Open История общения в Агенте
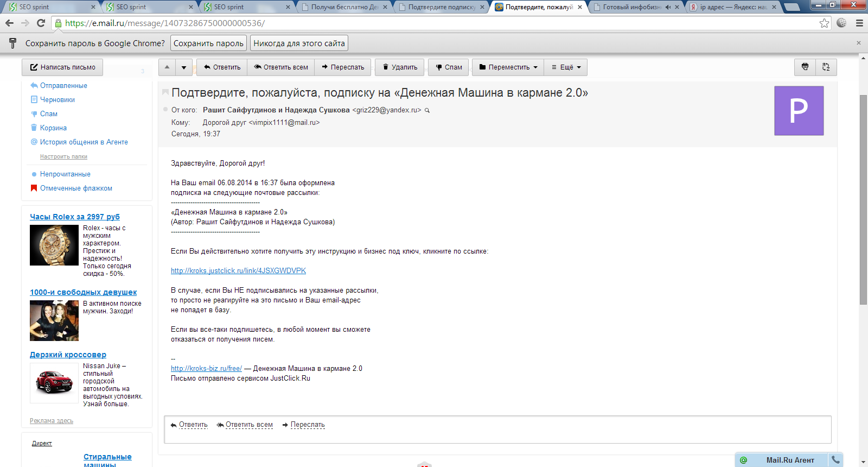Screen dimensions: 868x467 click(84, 142)
